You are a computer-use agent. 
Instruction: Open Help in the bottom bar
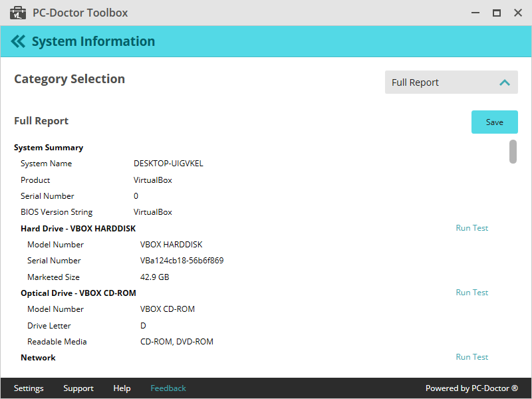click(x=122, y=388)
